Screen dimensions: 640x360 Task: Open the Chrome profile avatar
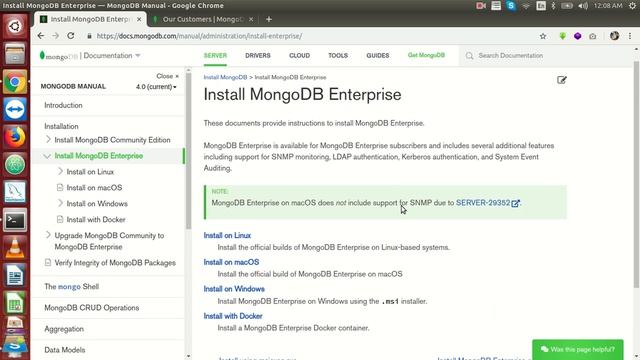[x=614, y=36]
